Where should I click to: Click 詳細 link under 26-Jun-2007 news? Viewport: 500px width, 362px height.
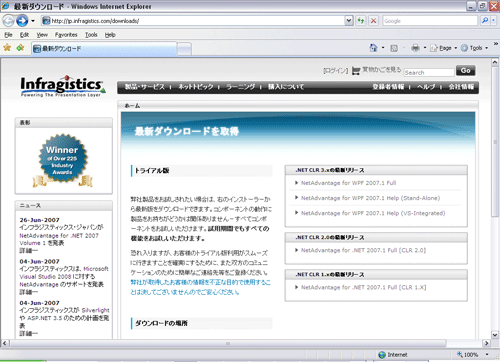pos(28,251)
